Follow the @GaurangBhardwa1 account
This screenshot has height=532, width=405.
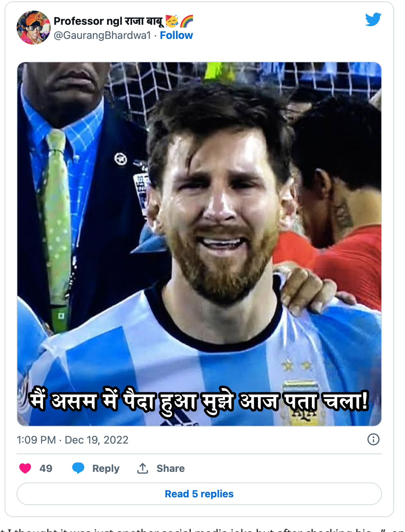176,35
